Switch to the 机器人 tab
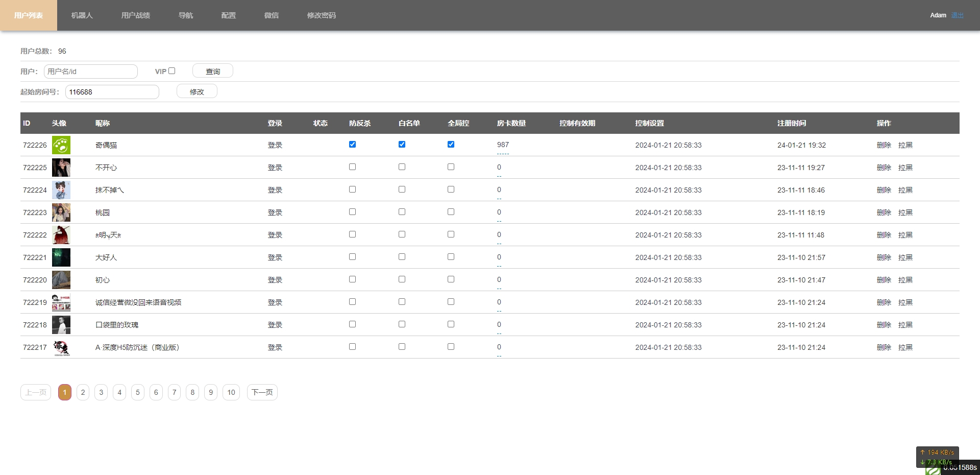Screen dimensions: 980x475 [x=82, y=15]
